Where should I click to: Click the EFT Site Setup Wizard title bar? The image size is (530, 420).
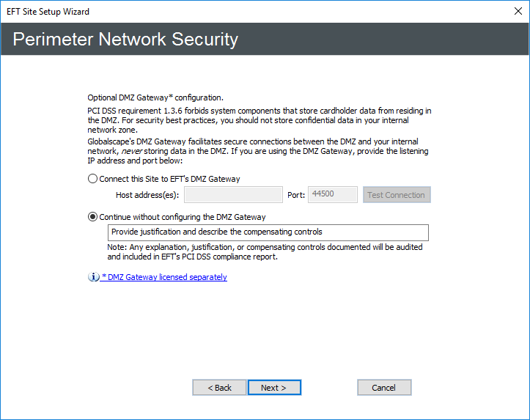(220, 12)
